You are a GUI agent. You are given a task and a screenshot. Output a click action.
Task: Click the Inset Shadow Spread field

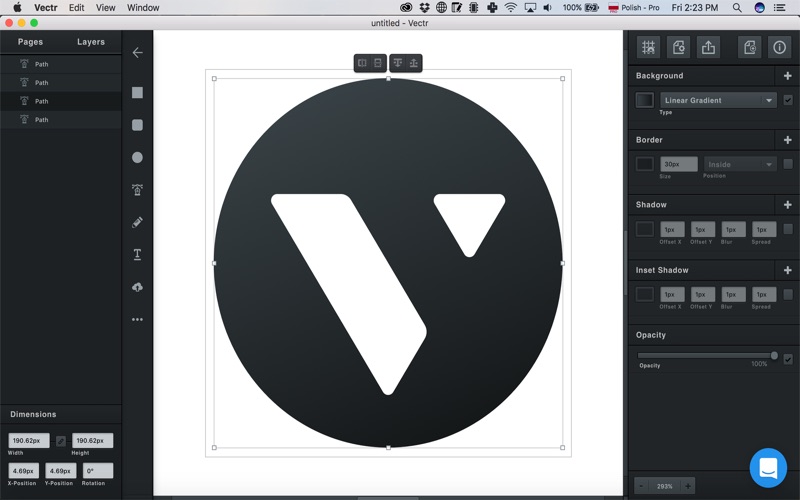tap(764, 294)
